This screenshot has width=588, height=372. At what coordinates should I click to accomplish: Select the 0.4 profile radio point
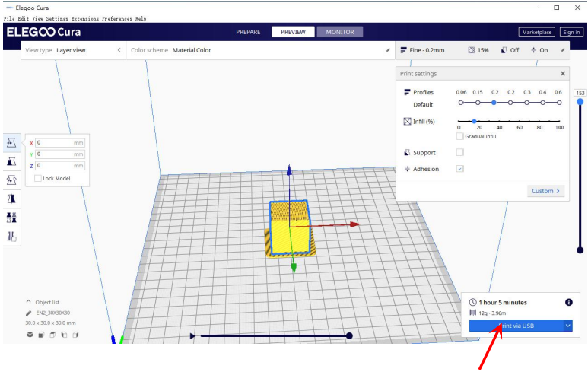(542, 103)
